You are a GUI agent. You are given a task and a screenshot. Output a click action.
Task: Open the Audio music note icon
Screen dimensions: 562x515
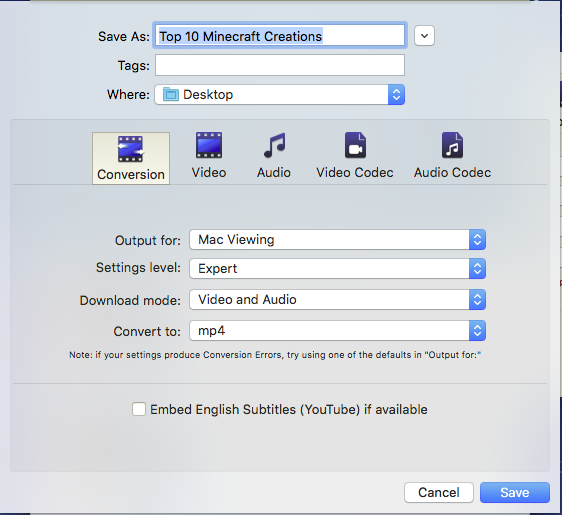275,145
